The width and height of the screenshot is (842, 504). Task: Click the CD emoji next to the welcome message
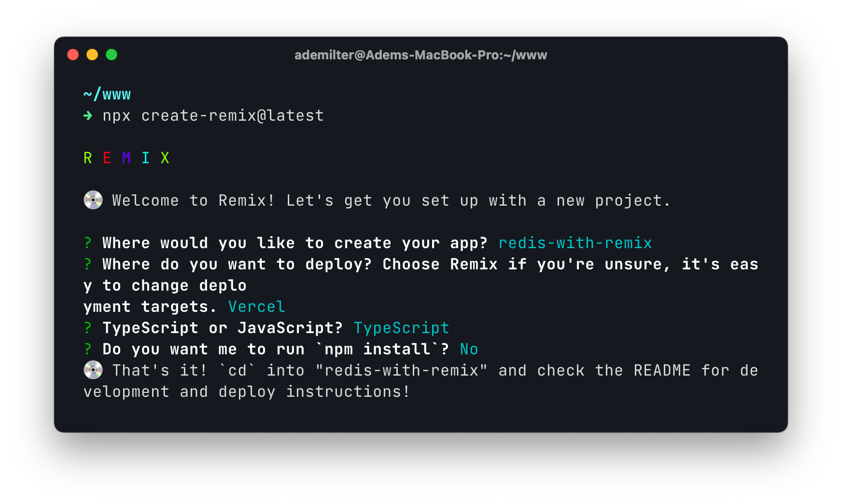92,200
